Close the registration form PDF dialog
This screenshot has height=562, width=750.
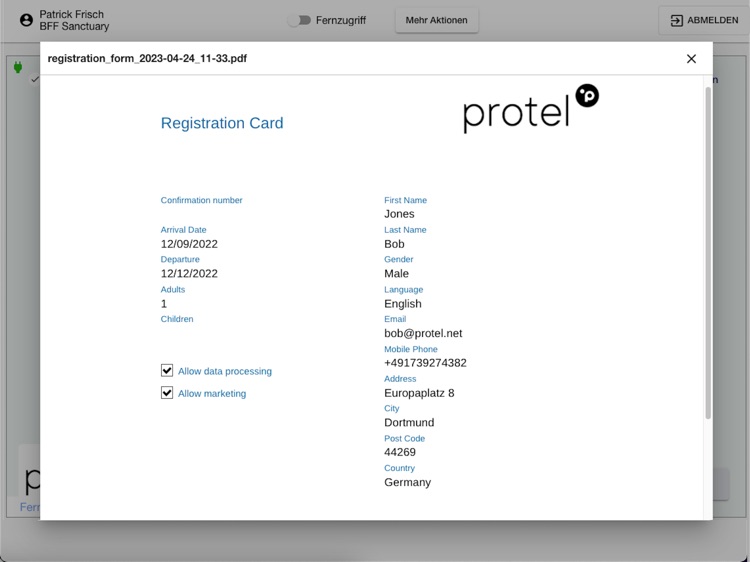point(691,58)
